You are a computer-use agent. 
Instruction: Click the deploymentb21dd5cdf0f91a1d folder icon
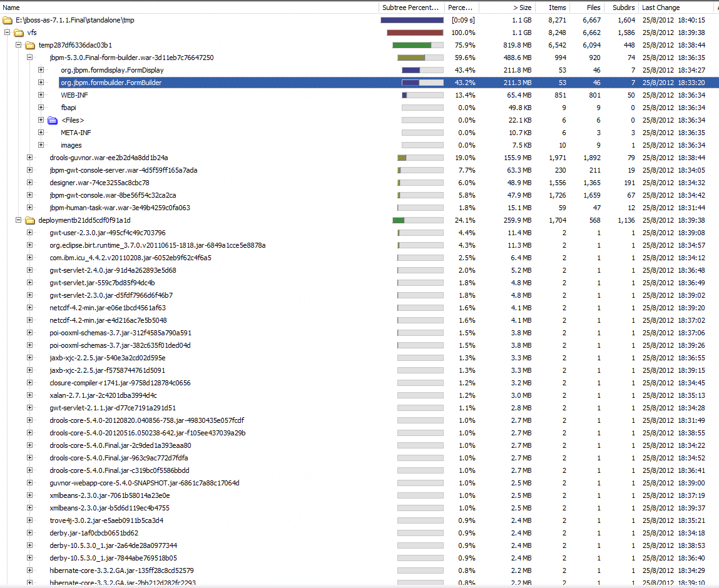30,220
